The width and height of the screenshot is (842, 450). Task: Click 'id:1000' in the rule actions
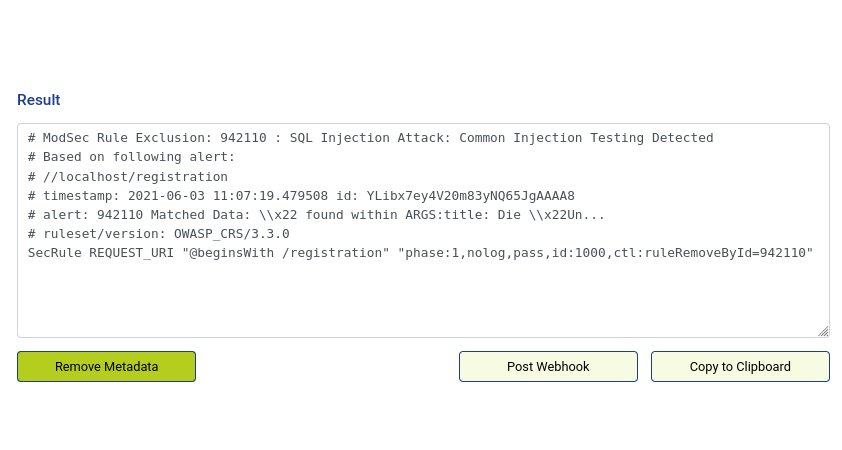point(579,253)
